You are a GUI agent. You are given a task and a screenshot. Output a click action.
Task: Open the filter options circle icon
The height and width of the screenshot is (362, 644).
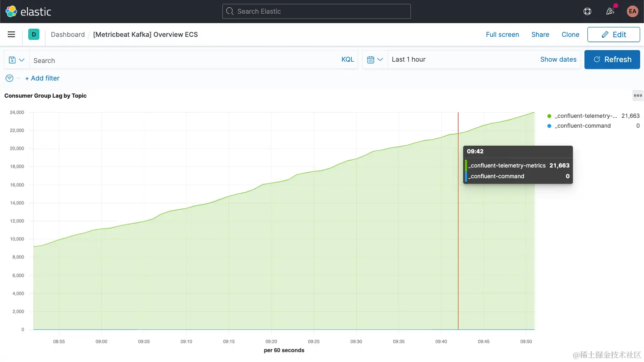pyautogui.click(x=9, y=78)
